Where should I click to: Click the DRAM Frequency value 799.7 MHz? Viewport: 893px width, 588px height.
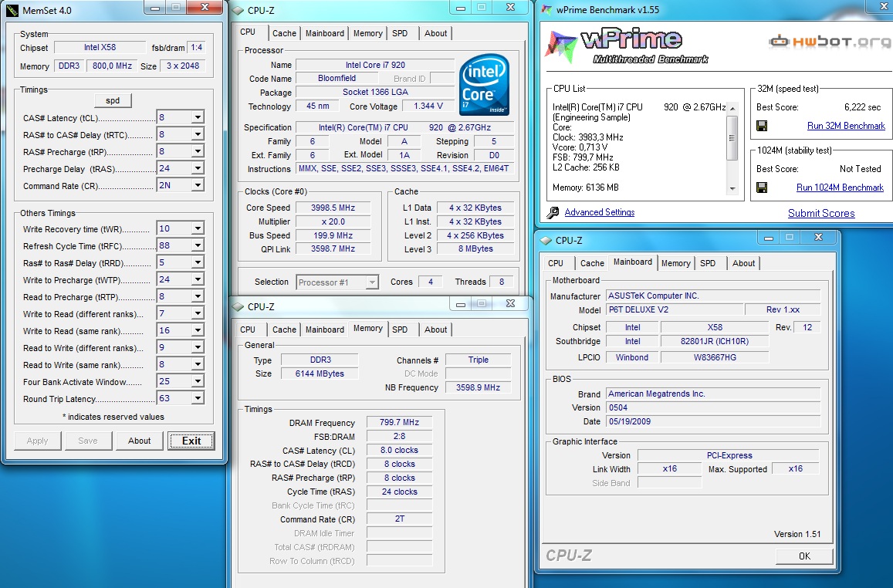[x=399, y=422]
